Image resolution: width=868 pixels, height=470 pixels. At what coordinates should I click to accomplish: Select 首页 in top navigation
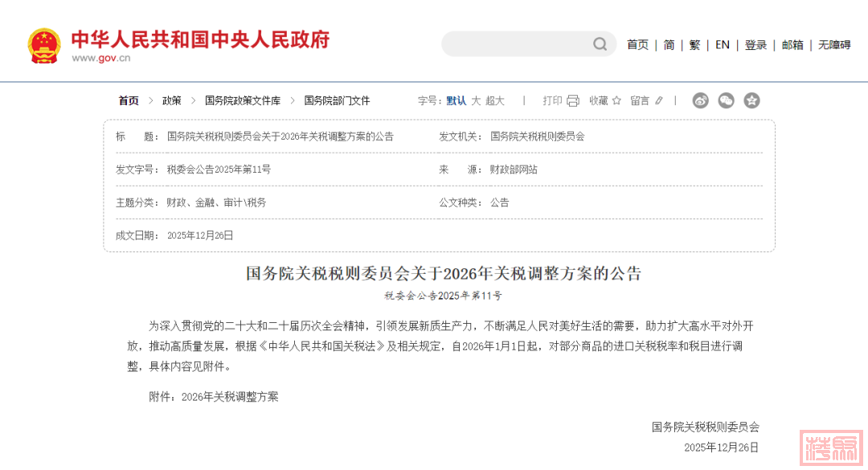point(637,45)
